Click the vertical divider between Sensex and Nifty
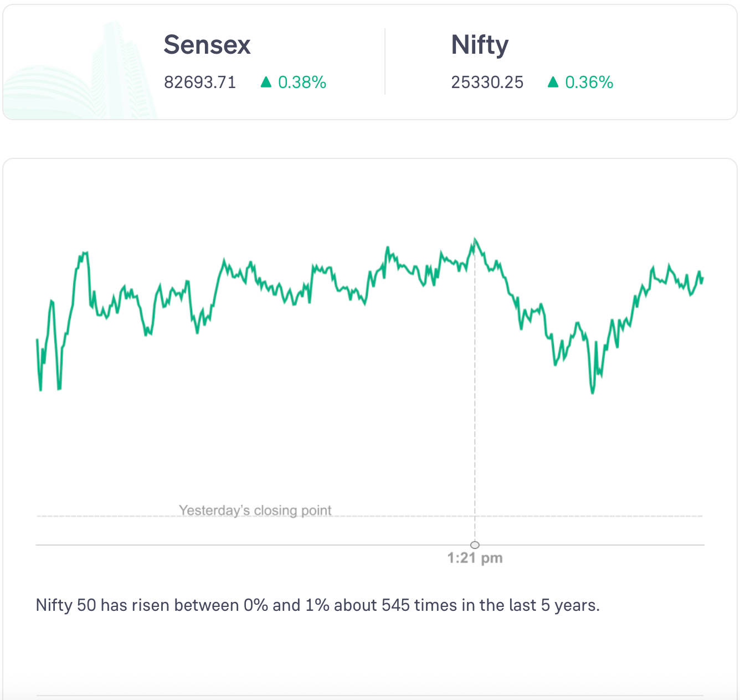Viewport: 740px width, 700px height. pyautogui.click(x=385, y=61)
